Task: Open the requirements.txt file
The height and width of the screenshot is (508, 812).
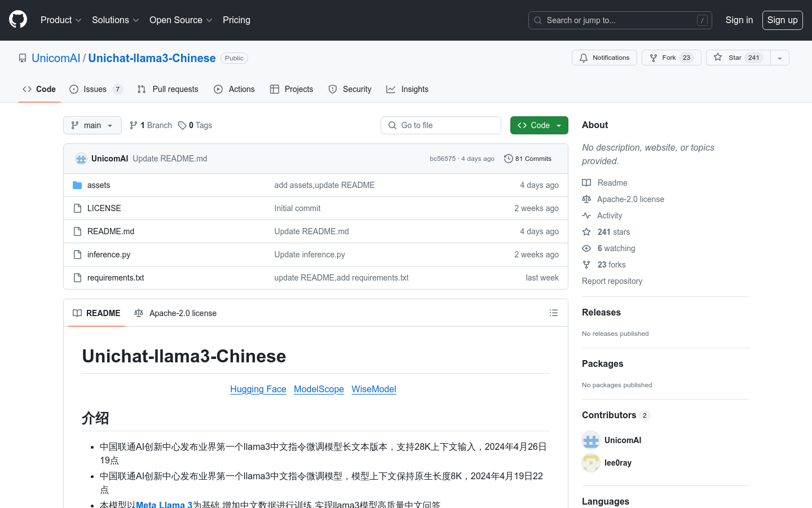Action: tap(116, 278)
